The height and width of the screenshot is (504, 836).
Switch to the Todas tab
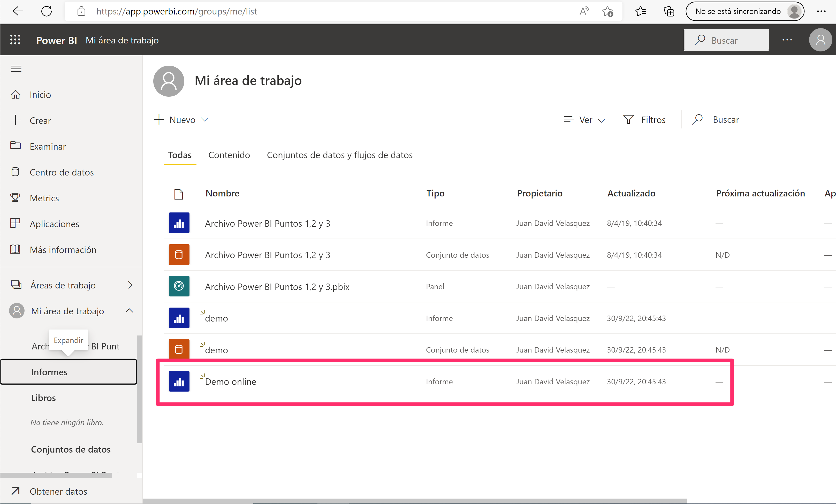point(180,155)
